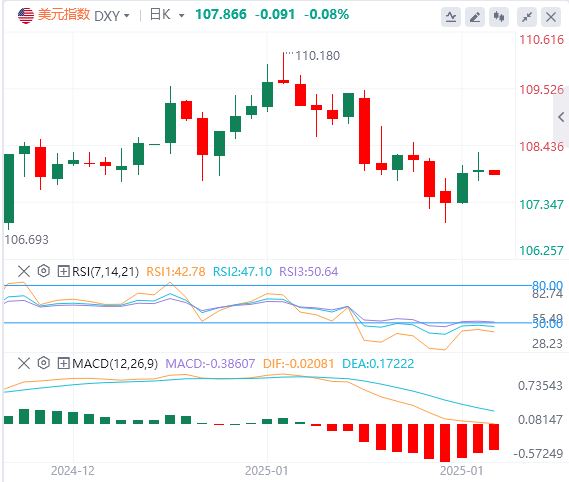Click the MACD:-0.38607 value

click(210, 363)
